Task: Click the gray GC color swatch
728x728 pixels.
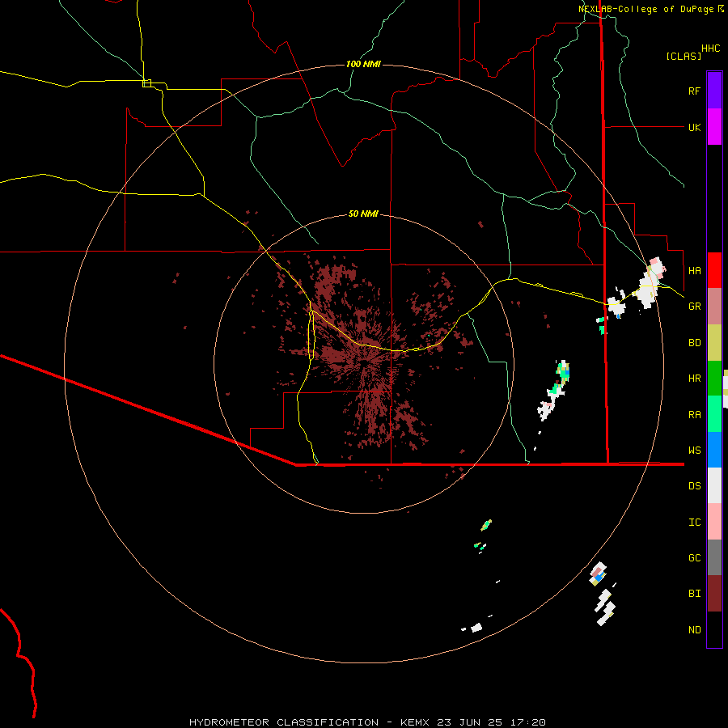Action: pyautogui.click(x=714, y=557)
